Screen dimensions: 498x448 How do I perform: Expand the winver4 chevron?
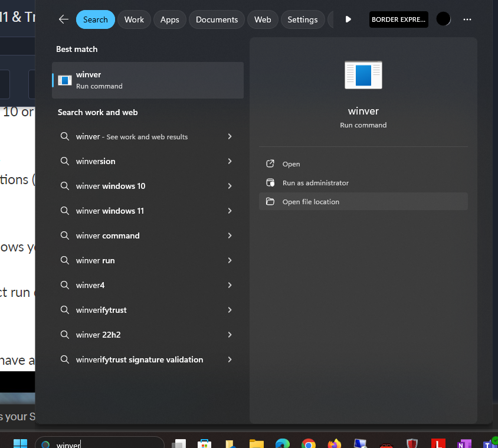(x=230, y=285)
